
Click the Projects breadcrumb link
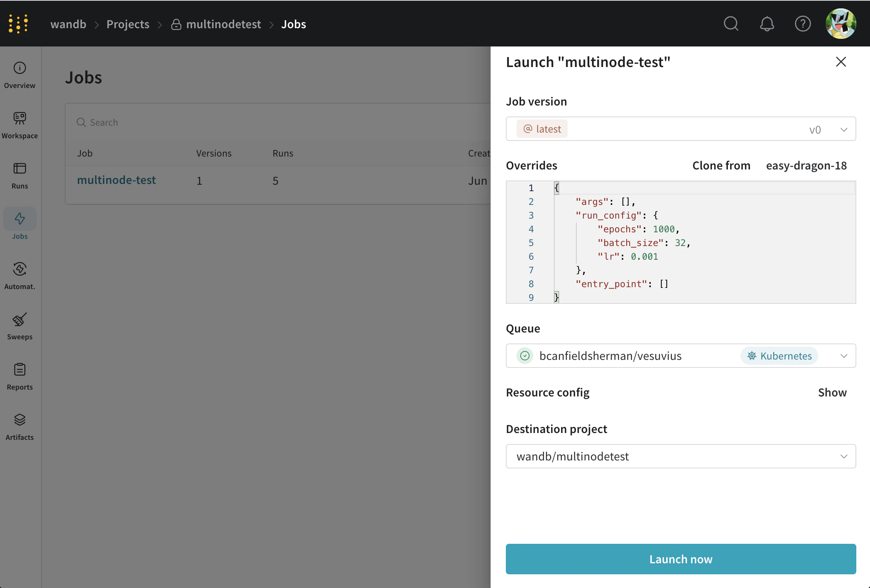(x=128, y=24)
